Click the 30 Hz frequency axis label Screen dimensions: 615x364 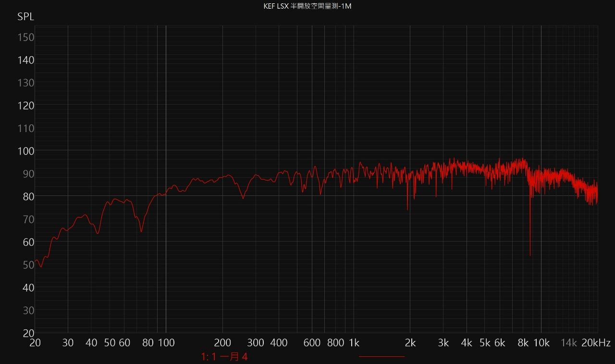pos(68,343)
